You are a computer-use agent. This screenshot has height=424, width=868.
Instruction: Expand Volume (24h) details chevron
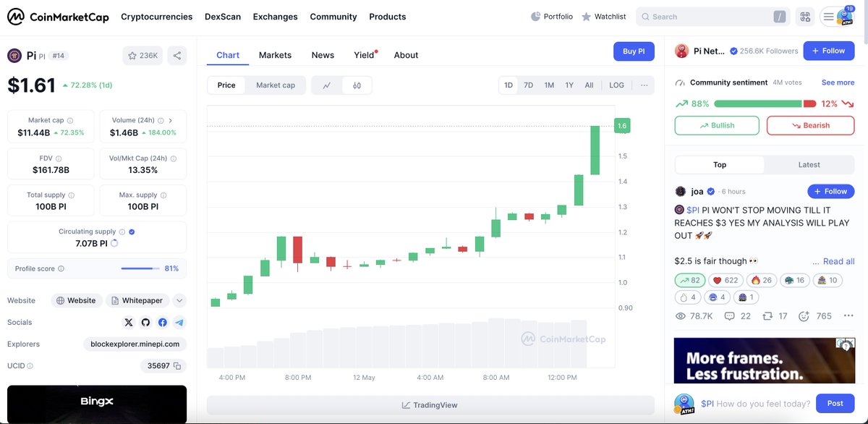(170, 121)
